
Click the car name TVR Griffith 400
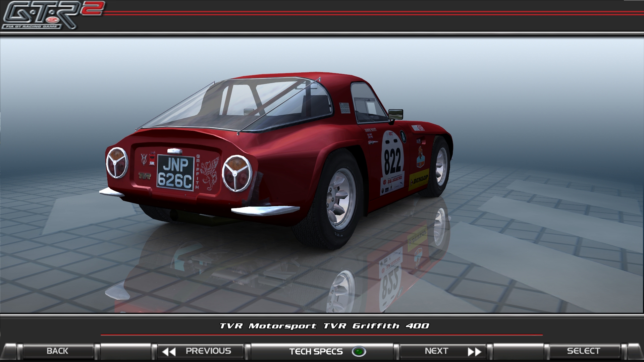(376, 326)
